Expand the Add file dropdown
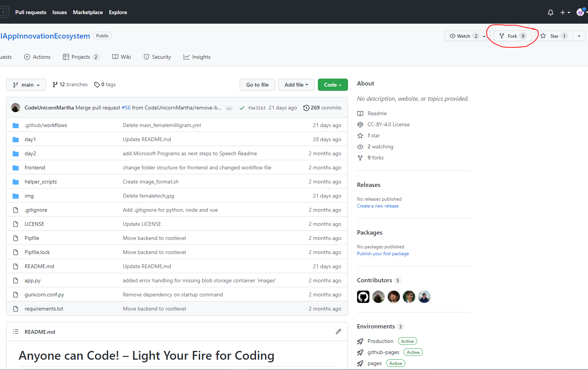This screenshot has height=370, width=588. click(x=296, y=84)
